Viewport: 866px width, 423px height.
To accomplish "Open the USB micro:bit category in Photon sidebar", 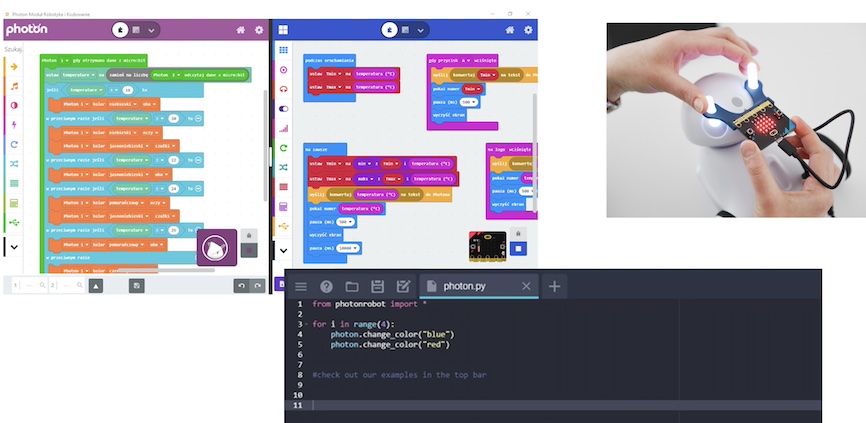I will pyautogui.click(x=14, y=223).
